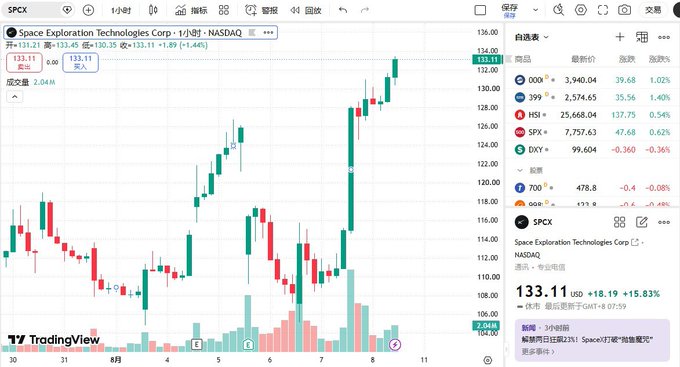Image resolution: width=680 pixels, height=367 pixels.
Task: Select the HSI watchlist row
Action: tap(592, 115)
